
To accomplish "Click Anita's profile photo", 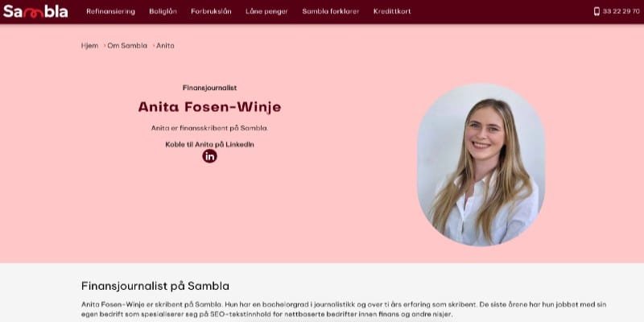I will point(481,165).
